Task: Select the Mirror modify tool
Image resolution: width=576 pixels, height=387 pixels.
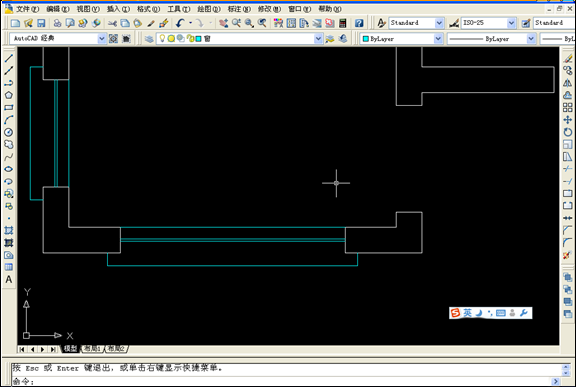Action: 568,83
